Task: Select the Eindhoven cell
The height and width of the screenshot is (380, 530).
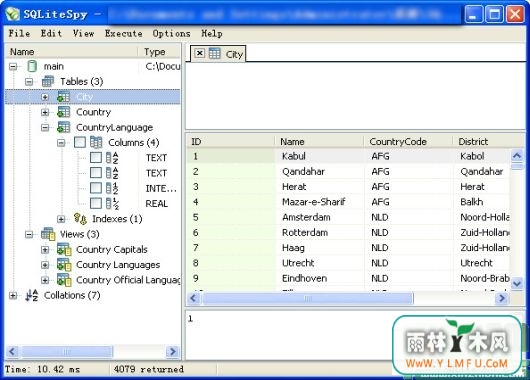Action: (x=320, y=278)
